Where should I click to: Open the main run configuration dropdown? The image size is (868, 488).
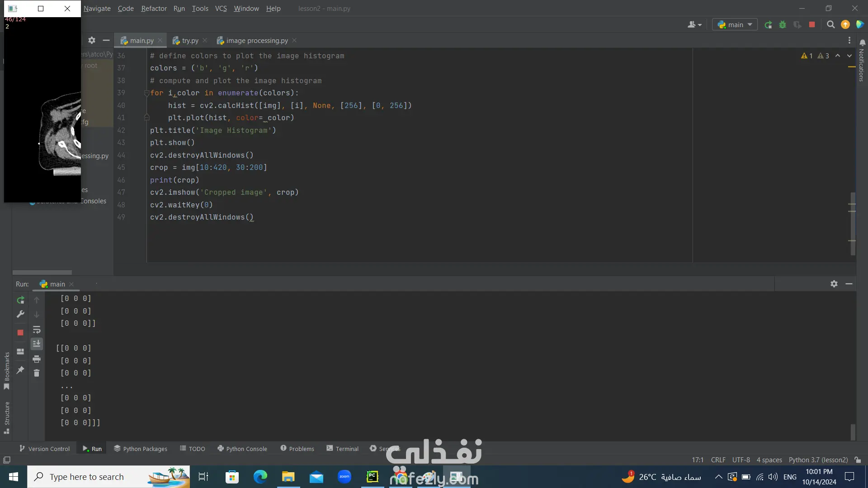coord(735,25)
